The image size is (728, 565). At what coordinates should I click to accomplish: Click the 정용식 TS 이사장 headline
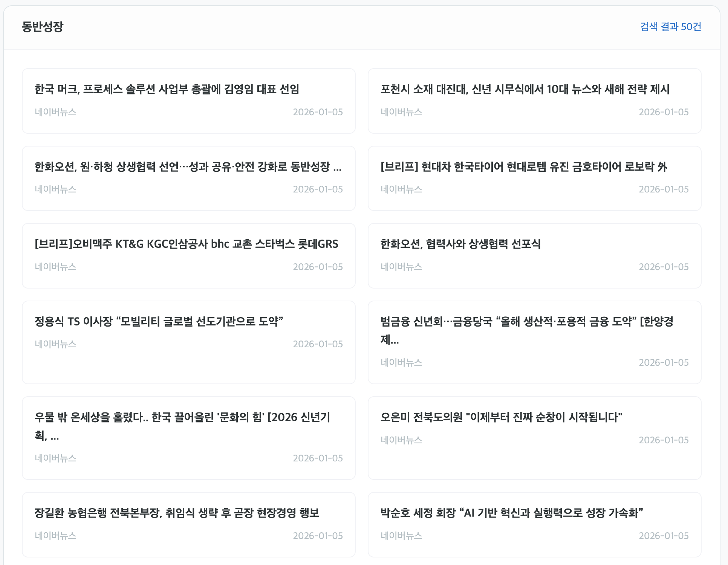(x=159, y=321)
